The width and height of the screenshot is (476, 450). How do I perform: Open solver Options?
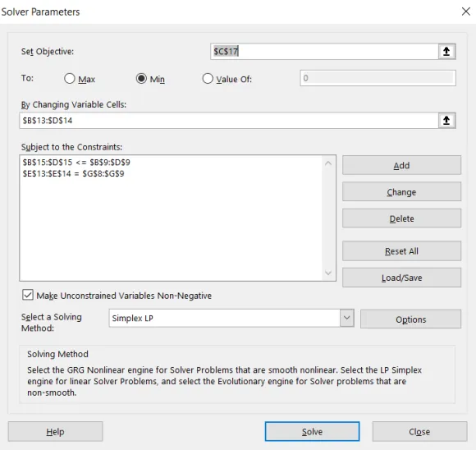click(x=410, y=319)
